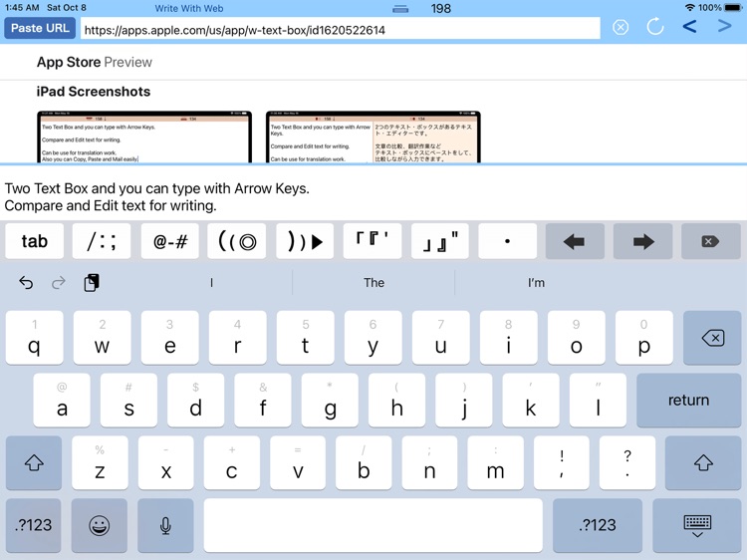Toggle the left shift key
The image size is (747, 560).
[x=34, y=462]
